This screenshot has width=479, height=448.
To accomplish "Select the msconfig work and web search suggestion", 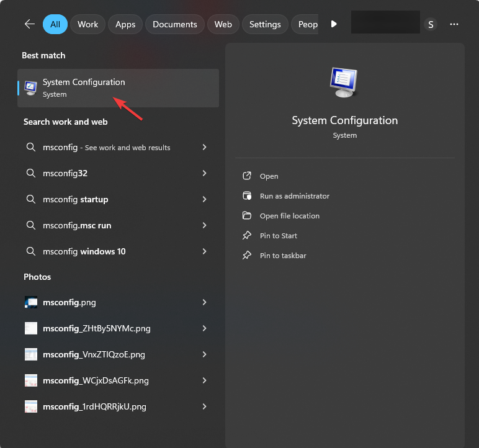I will click(x=119, y=147).
